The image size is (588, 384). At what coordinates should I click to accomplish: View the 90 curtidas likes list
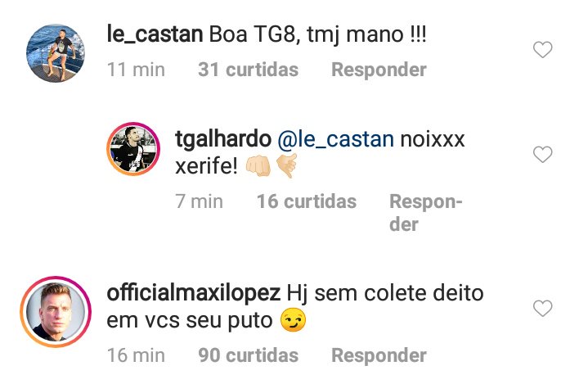click(248, 355)
